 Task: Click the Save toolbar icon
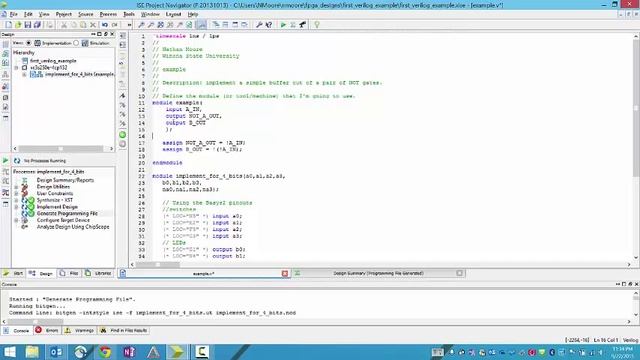click(x=27, y=25)
